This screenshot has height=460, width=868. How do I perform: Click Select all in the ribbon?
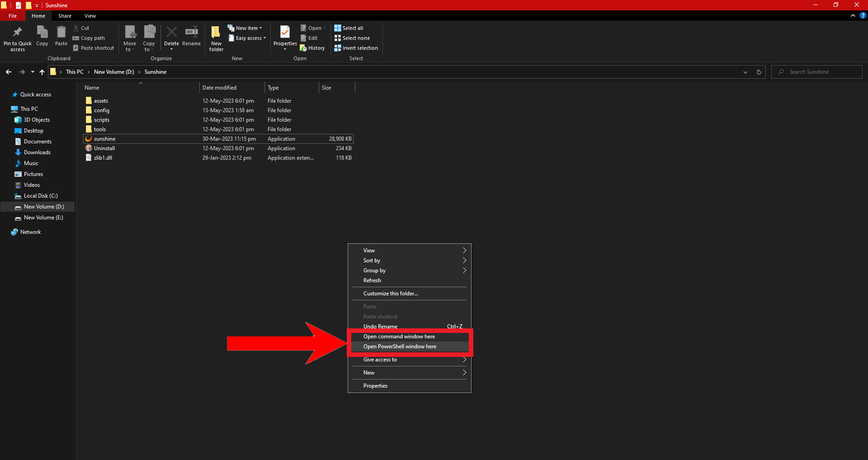[x=349, y=28]
